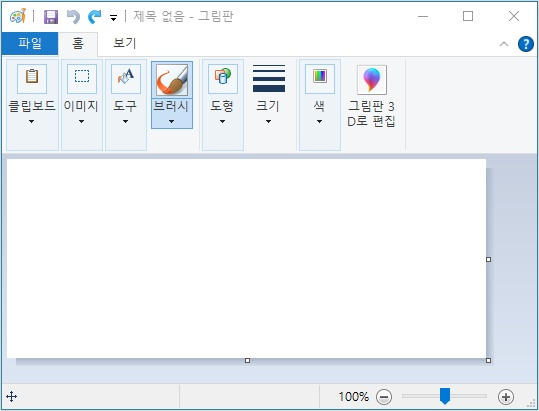Screen dimensions: 539x411
Task: Collapse the ribbon with the chevron arrow
Action: click(x=504, y=44)
